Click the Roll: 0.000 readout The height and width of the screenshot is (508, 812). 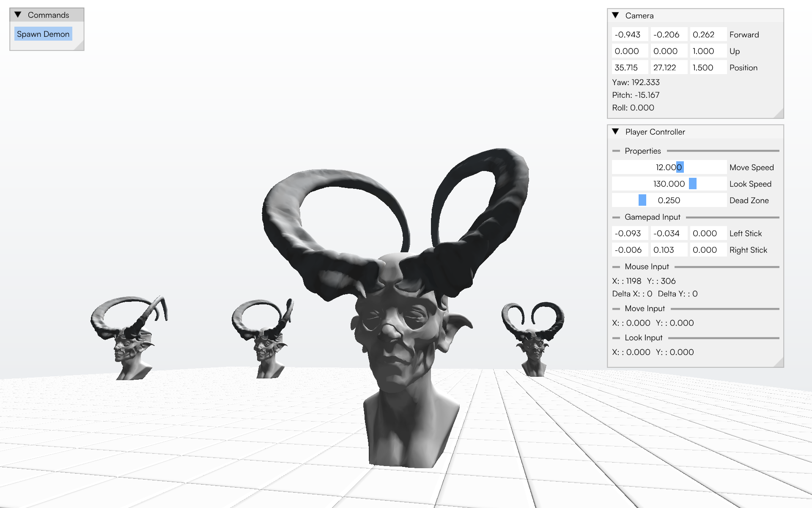(x=633, y=108)
